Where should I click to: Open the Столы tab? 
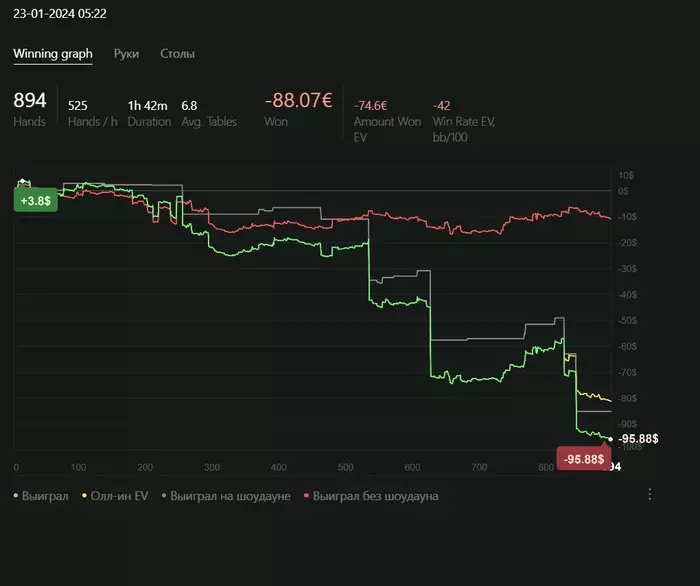point(177,54)
